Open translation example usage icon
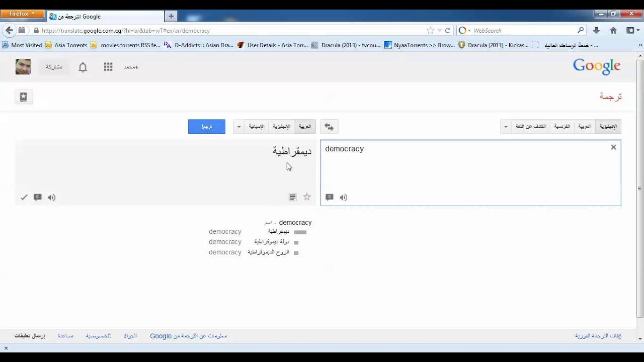Screen dimensions: 644x362 click(37, 198)
